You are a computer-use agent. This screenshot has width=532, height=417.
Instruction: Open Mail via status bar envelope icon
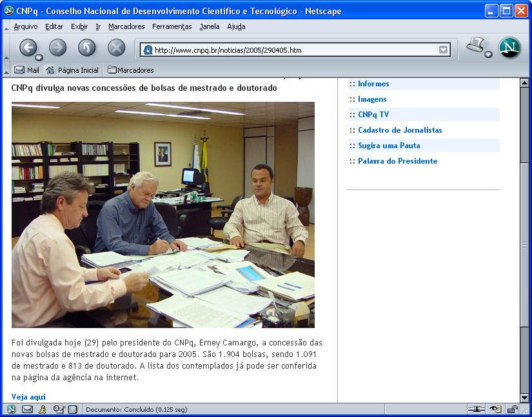click(x=27, y=409)
